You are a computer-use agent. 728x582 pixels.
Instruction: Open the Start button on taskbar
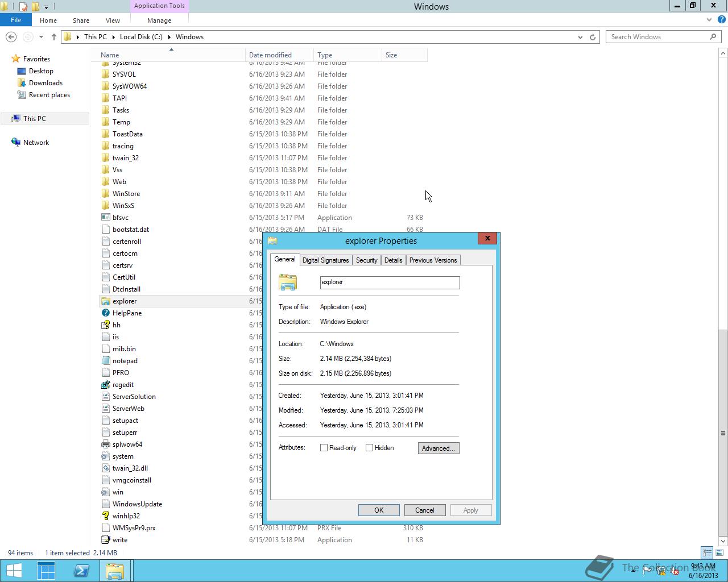coord(14,571)
